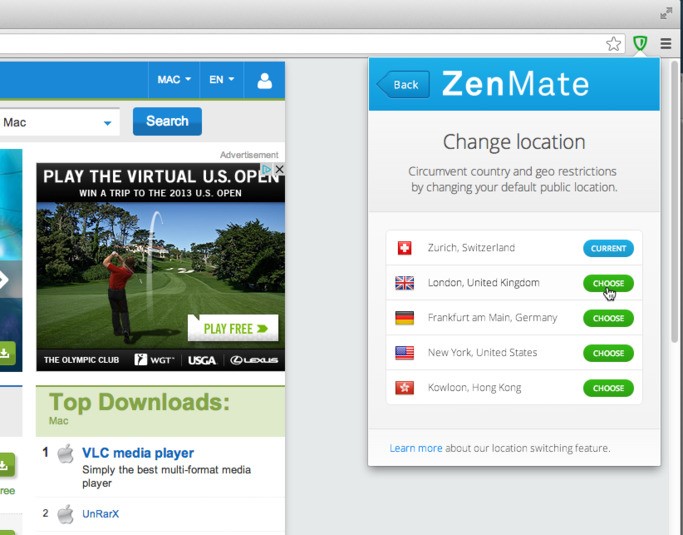
Task: Select the 'London, United Kingdom' text
Action: click(x=484, y=283)
